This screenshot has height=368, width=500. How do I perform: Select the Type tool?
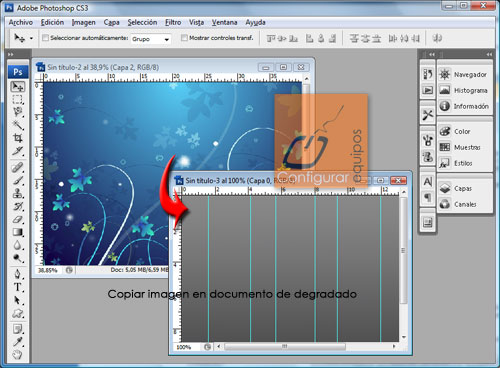[18, 287]
